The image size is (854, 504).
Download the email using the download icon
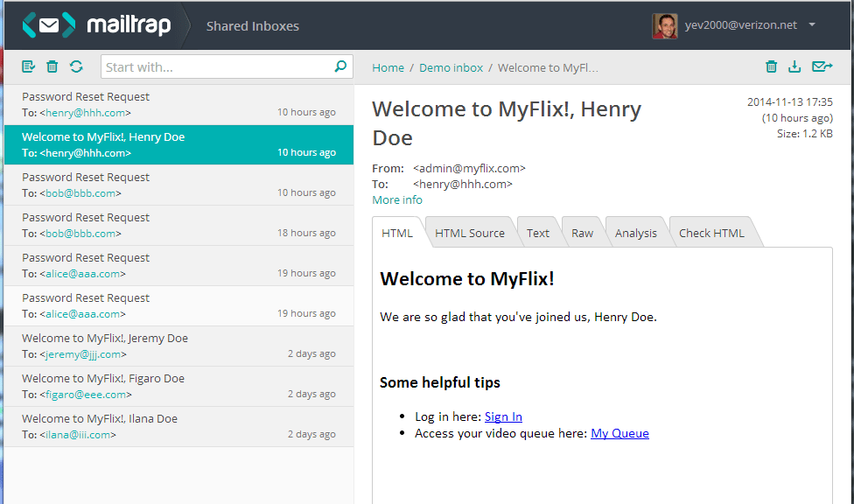pyautogui.click(x=794, y=66)
